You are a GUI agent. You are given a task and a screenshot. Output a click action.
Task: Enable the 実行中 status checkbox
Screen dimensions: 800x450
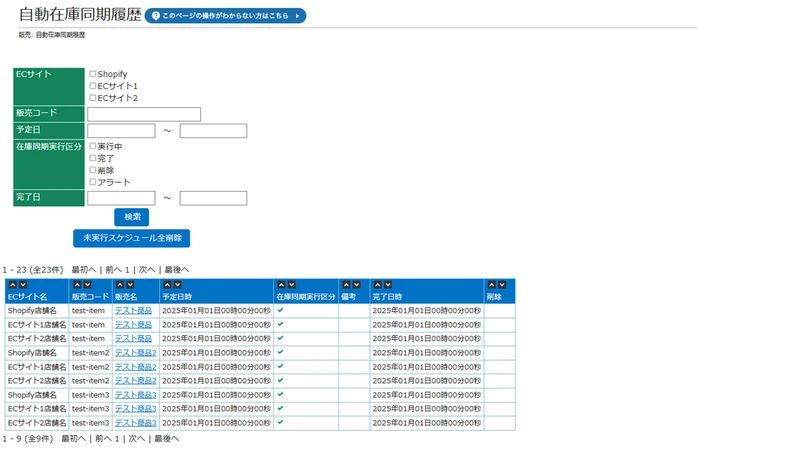(93, 146)
